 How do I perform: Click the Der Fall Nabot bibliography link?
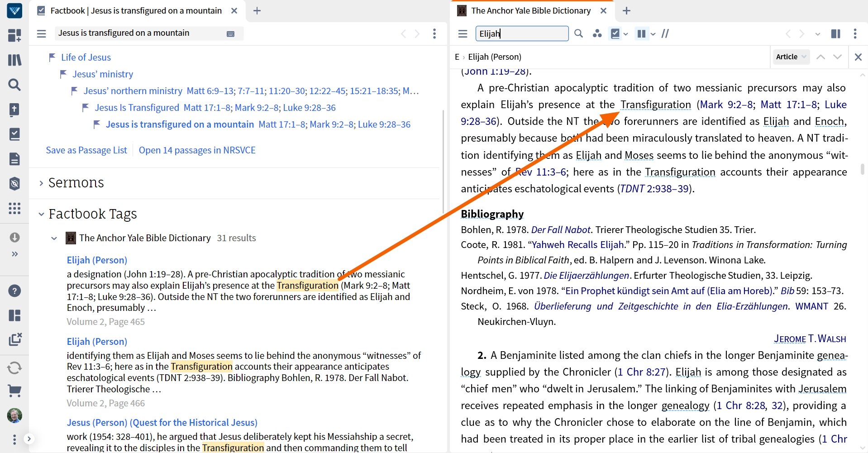(x=561, y=230)
